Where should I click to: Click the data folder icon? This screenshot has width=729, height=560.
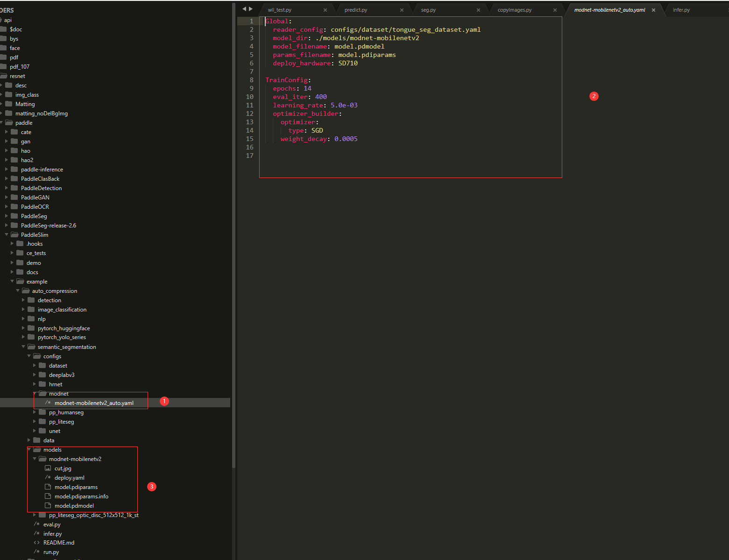pyautogui.click(x=36, y=440)
